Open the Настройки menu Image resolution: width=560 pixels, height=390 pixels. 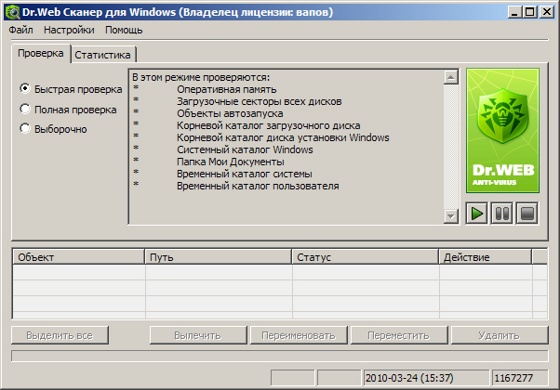[x=69, y=30]
